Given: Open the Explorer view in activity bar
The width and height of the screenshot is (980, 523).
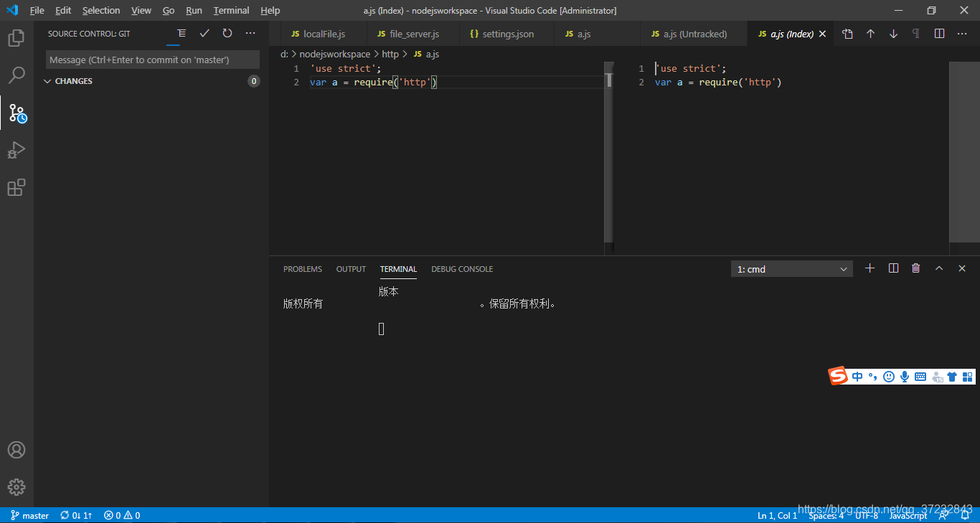Looking at the screenshot, I should click(x=17, y=38).
